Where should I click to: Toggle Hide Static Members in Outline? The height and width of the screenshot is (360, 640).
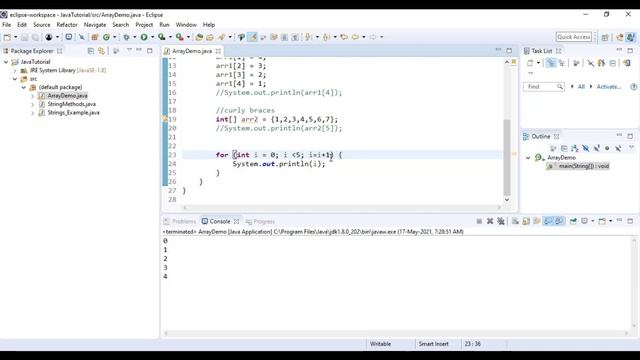pyautogui.click(x=596, y=148)
